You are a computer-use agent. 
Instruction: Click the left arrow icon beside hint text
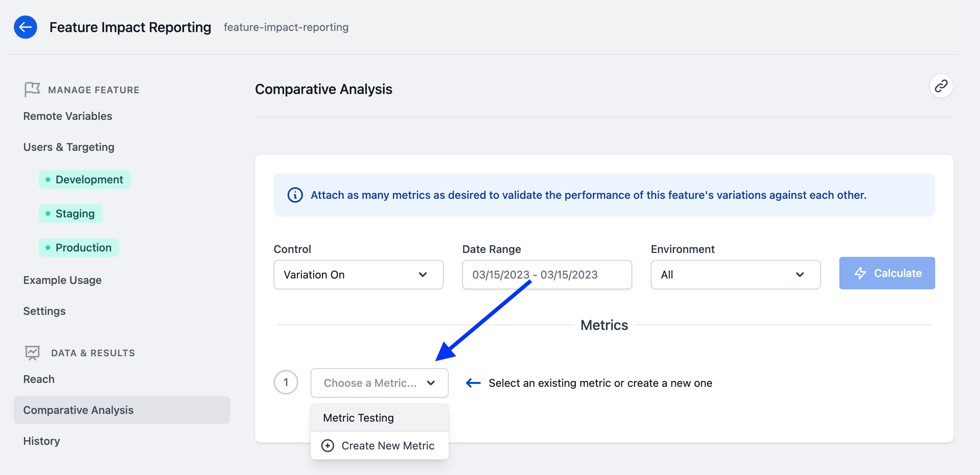coord(473,383)
